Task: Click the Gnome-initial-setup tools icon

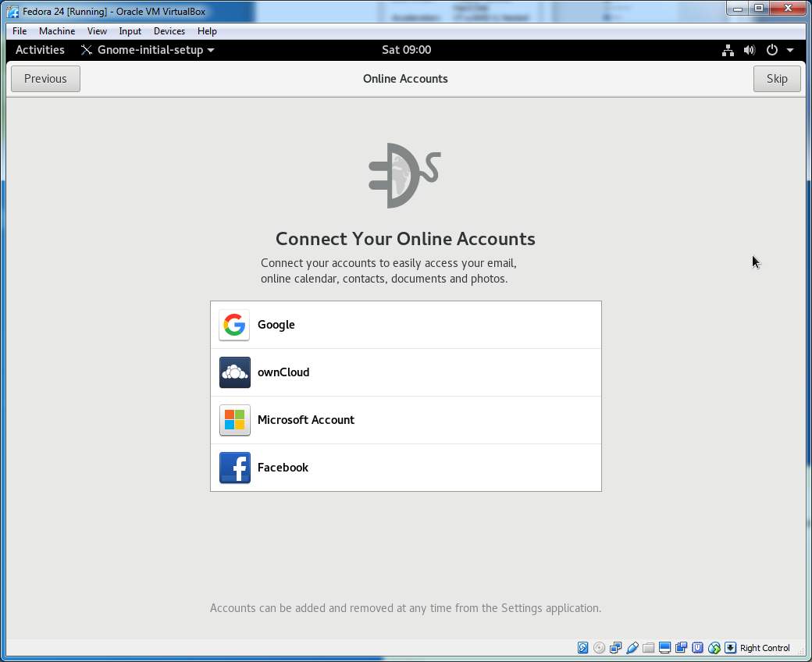Action: 87,50
